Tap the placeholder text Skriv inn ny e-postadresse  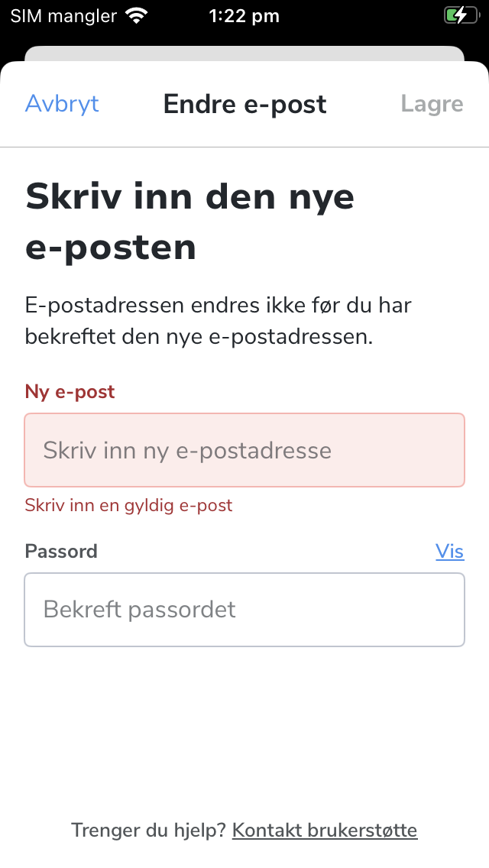187,450
